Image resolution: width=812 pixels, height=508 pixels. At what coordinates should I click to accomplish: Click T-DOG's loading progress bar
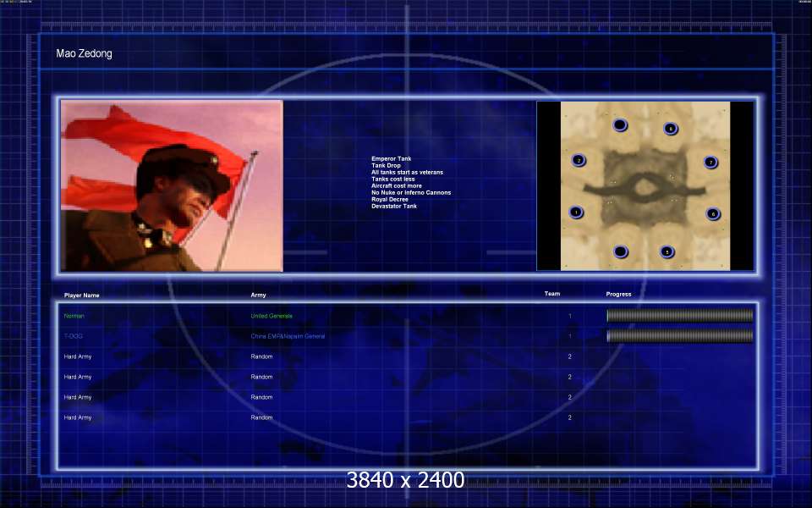tap(679, 336)
